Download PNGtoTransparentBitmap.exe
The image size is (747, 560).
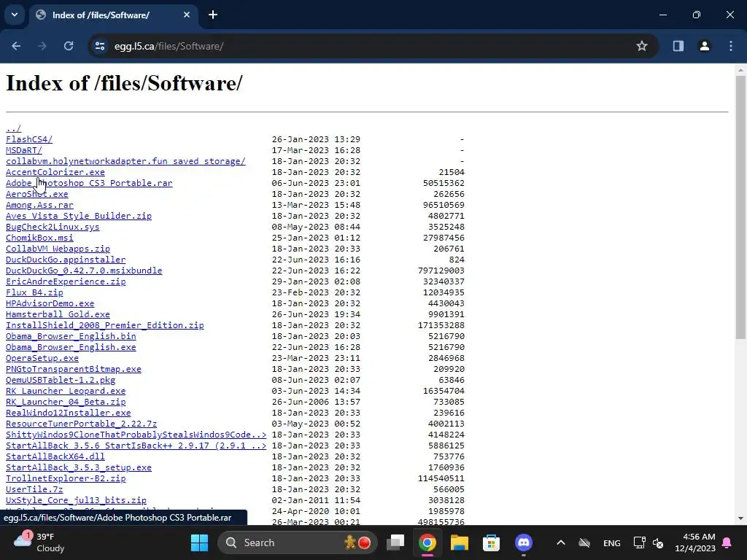coord(74,370)
